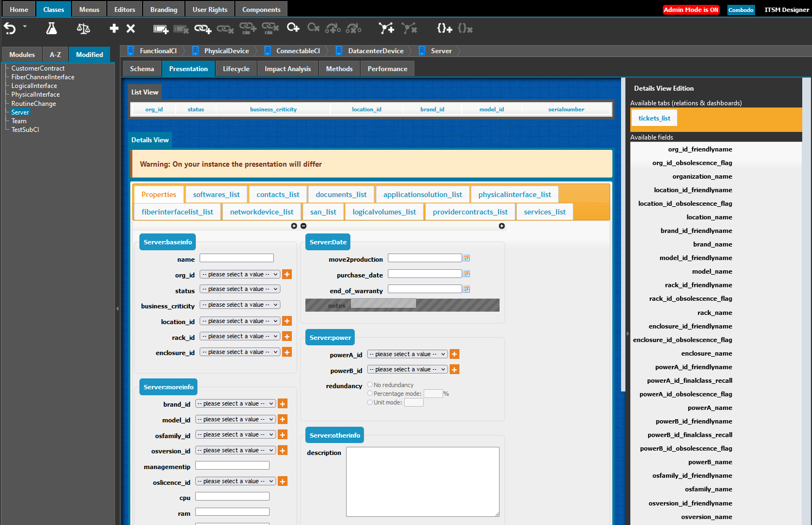Click the add field icon with plus
Image resolution: width=812 pixels, height=525 pixels.
tap(161, 29)
